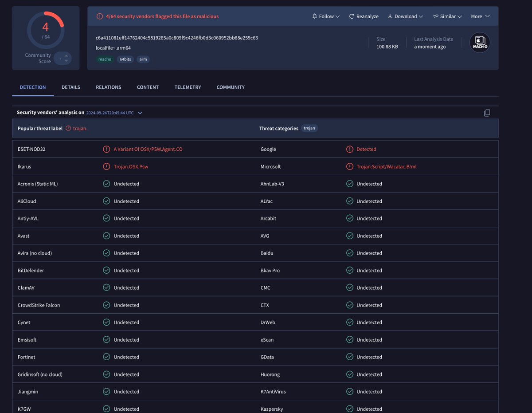The image size is (532, 413).
Task: Copy the vendors' analysis with the copy icon
Action: point(487,113)
